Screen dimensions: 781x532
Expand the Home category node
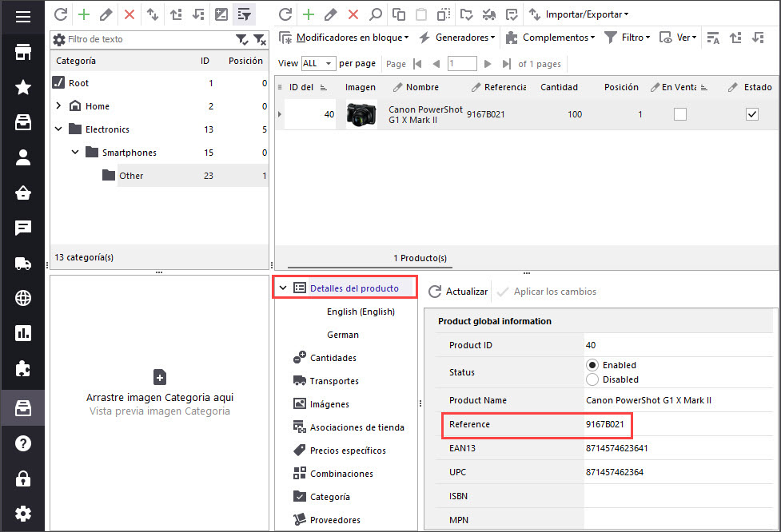(59, 105)
